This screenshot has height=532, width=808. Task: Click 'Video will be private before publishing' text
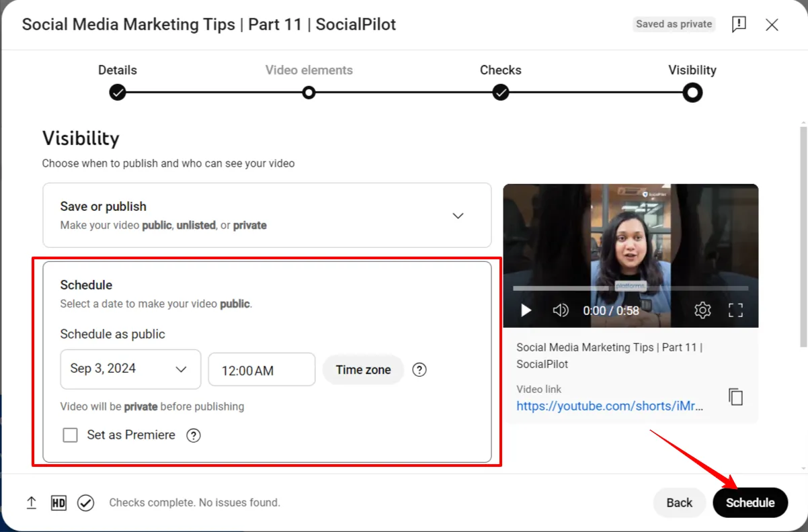(152, 406)
